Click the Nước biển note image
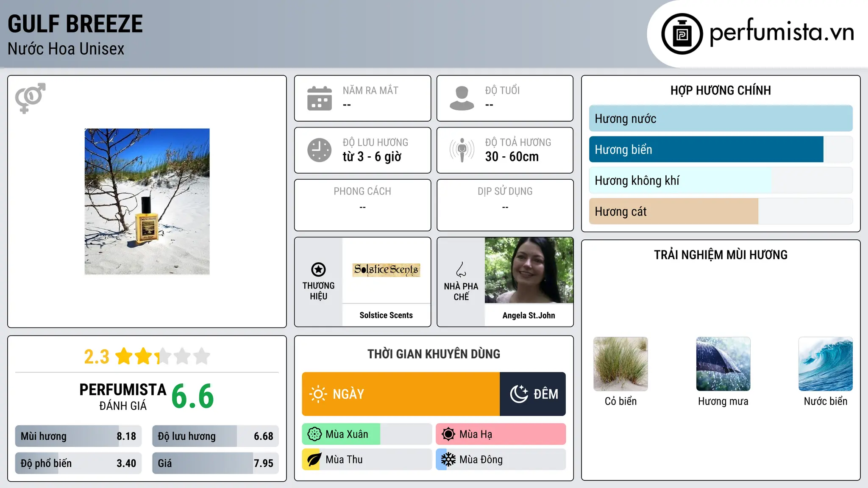The width and height of the screenshot is (868, 488). pyautogui.click(x=826, y=364)
